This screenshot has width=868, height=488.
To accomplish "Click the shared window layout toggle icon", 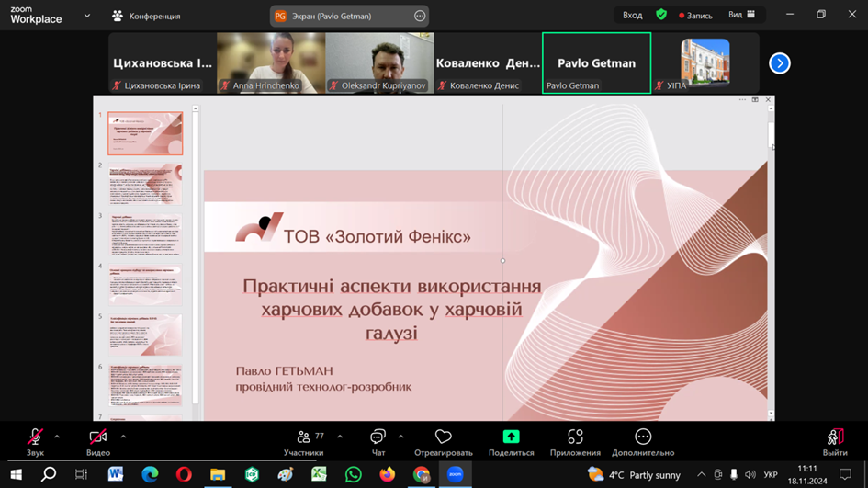I will 755,99.
